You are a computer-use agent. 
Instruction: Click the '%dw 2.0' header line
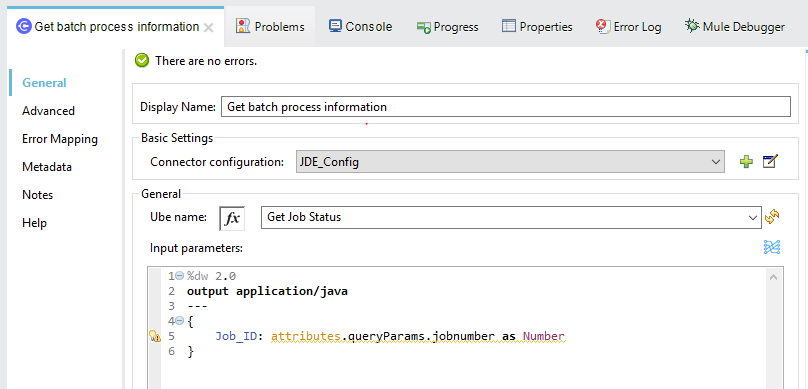point(211,276)
